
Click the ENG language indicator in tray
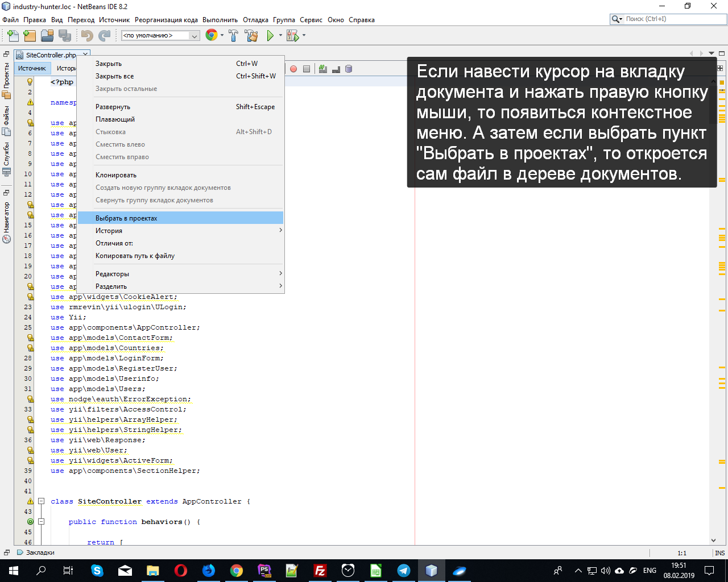[x=650, y=571]
